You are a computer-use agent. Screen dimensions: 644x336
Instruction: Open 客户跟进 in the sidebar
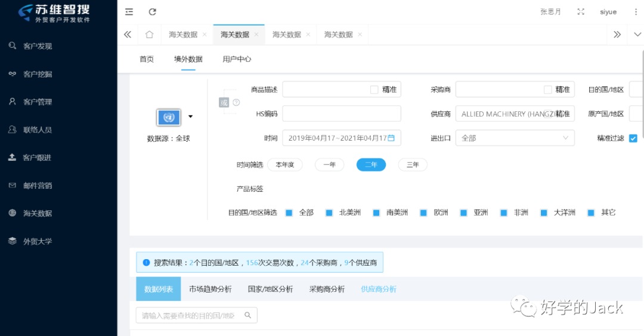(x=38, y=157)
